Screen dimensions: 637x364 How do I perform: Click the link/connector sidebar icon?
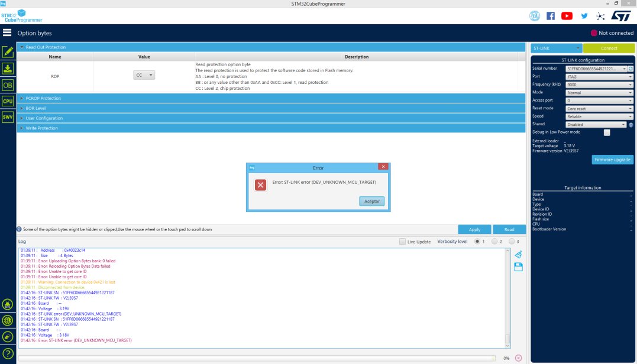pyautogui.click(x=8, y=337)
